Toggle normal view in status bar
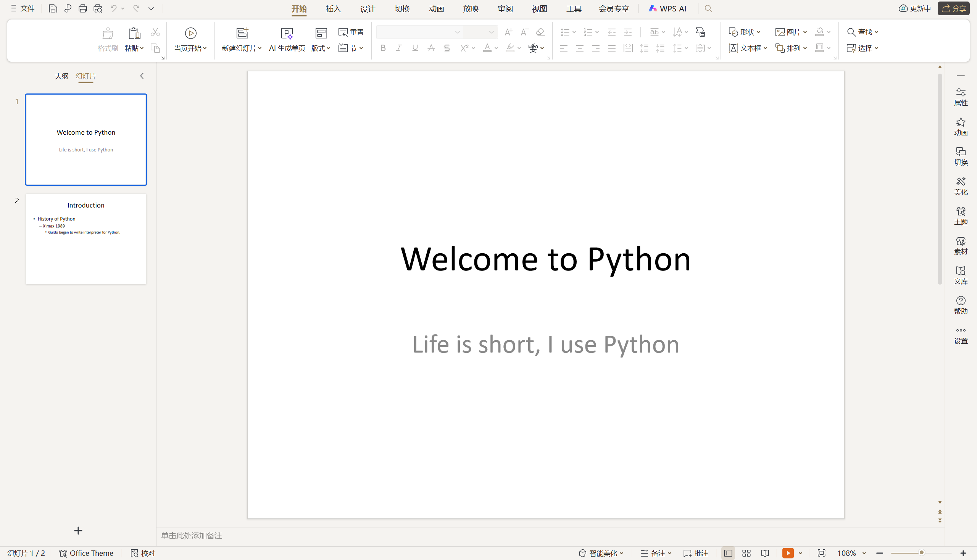This screenshot has height=560, width=977. pyautogui.click(x=728, y=553)
